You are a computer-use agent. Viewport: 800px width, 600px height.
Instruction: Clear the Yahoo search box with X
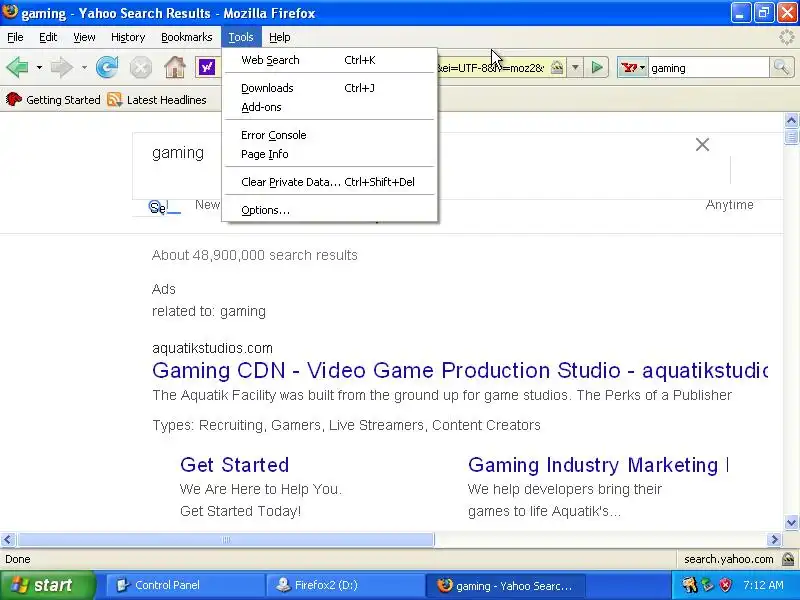pos(703,145)
